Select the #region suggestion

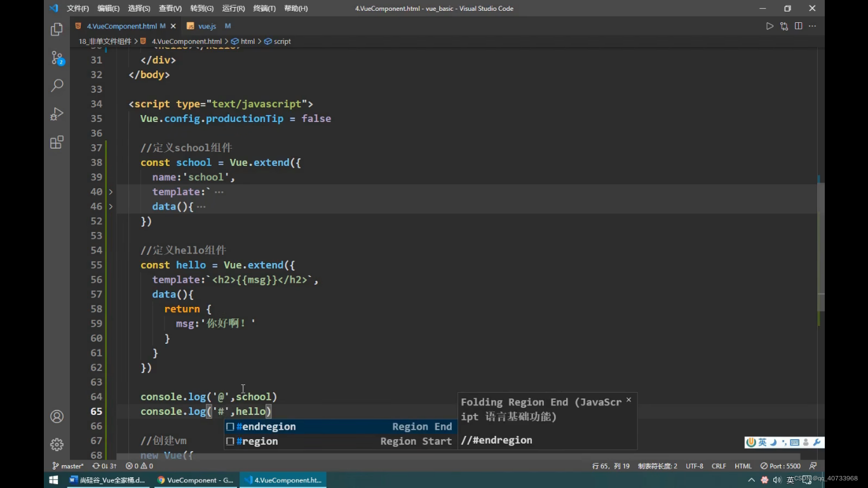tap(340, 442)
